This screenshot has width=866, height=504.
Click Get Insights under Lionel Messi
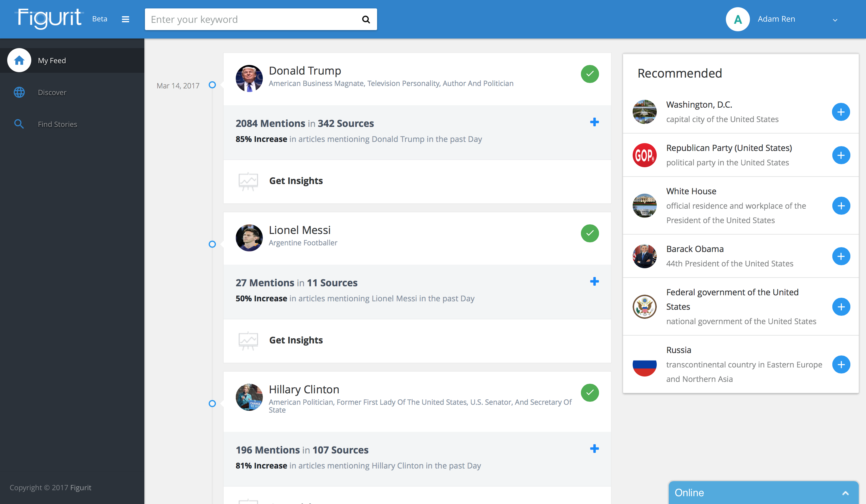pyautogui.click(x=296, y=340)
